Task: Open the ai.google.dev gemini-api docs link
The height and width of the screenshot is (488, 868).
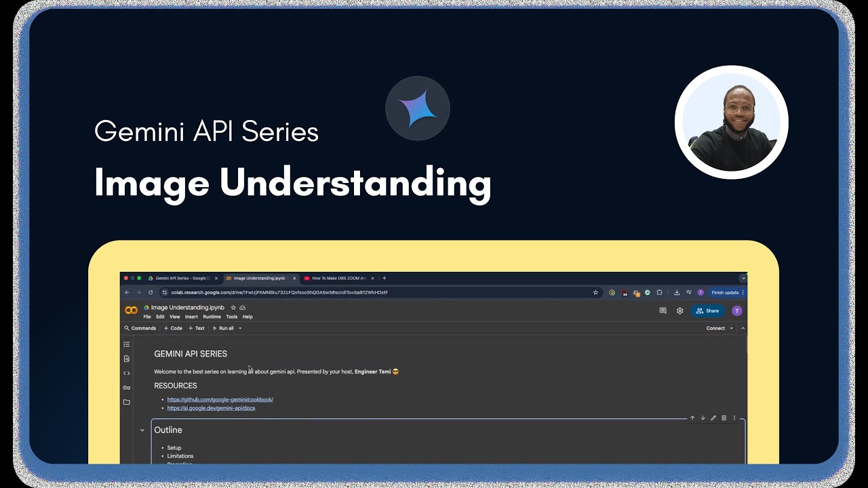Action: [211, 408]
